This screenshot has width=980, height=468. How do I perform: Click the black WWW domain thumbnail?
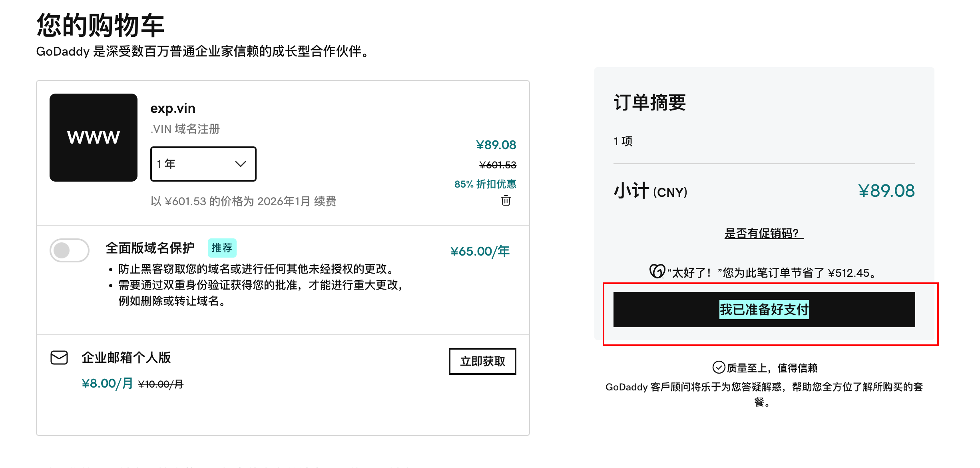tap(94, 138)
